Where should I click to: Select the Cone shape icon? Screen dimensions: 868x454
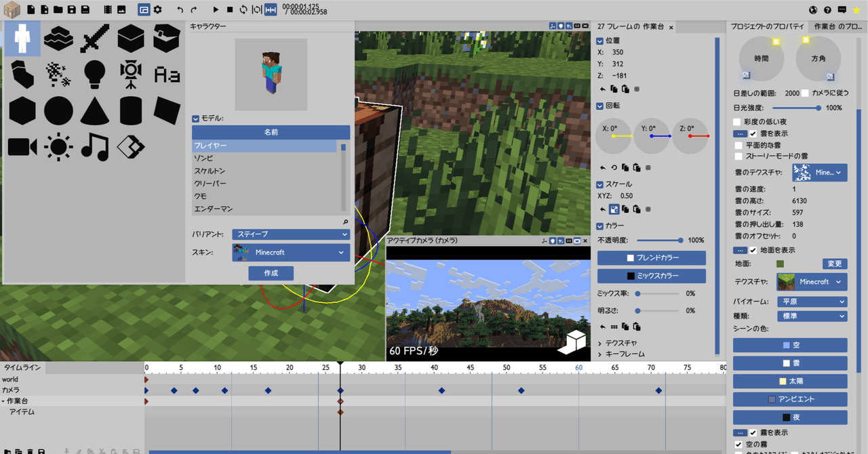click(94, 110)
